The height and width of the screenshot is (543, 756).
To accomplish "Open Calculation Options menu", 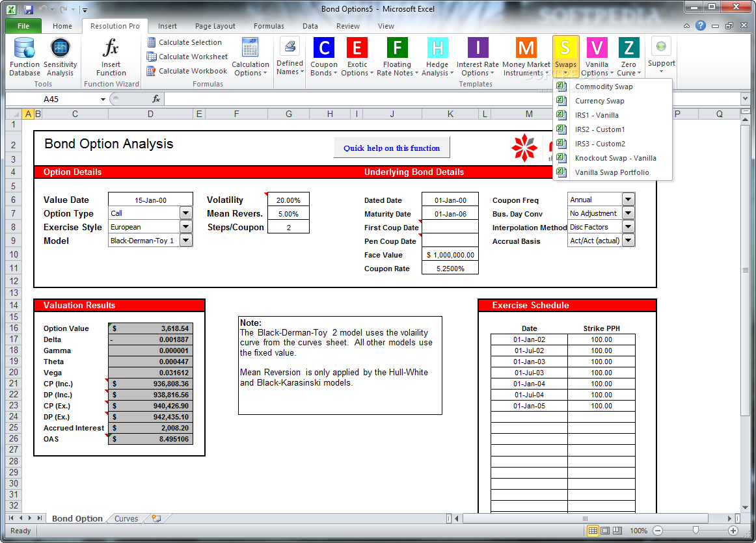I will point(250,57).
